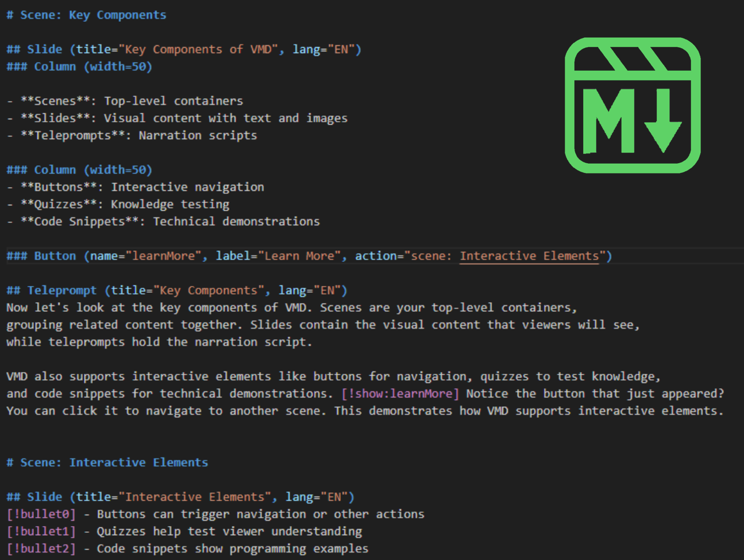Click the '### Button (name="learnMore"' line
The image size is (744, 560).
tap(309, 256)
